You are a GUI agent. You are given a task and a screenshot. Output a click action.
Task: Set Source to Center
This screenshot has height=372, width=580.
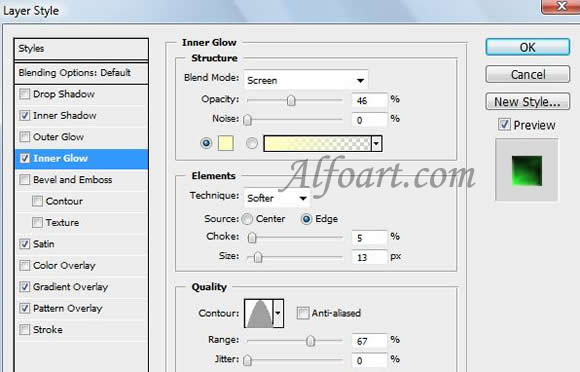click(247, 219)
